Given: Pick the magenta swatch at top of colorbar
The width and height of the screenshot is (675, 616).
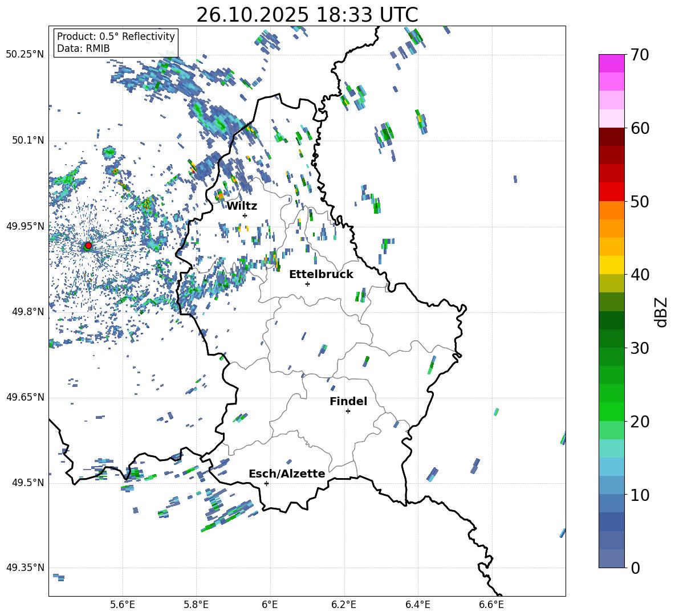Looking at the screenshot, I should pos(612,63).
